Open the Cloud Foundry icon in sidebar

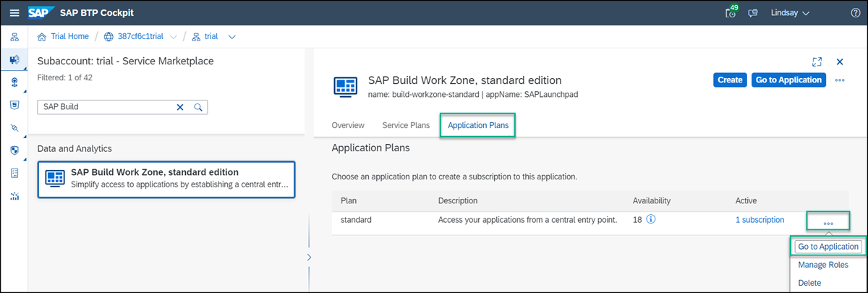click(x=14, y=82)
